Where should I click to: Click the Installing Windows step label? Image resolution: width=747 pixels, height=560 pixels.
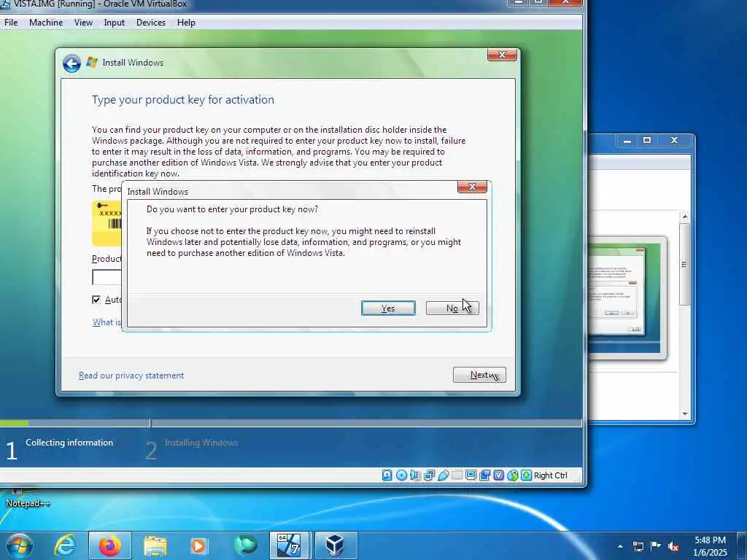point(201,443)
